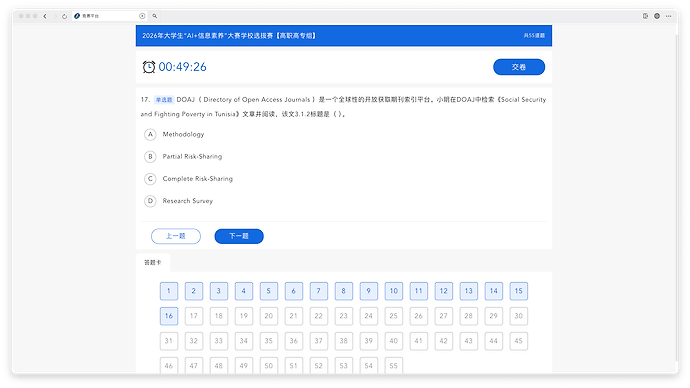The width and height of the screenshot is (690, 388).
Task: Click the browser back arrow
Action: click(45, 16)
